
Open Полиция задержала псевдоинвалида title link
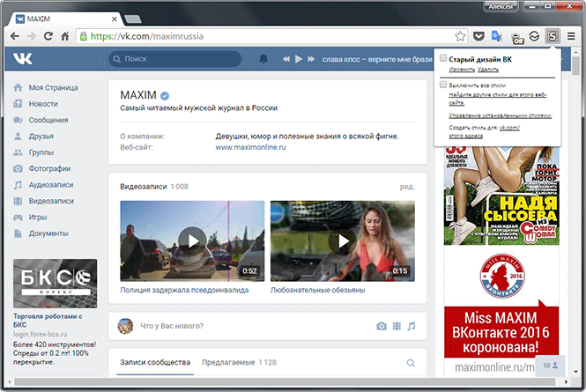tap(184, 290)
